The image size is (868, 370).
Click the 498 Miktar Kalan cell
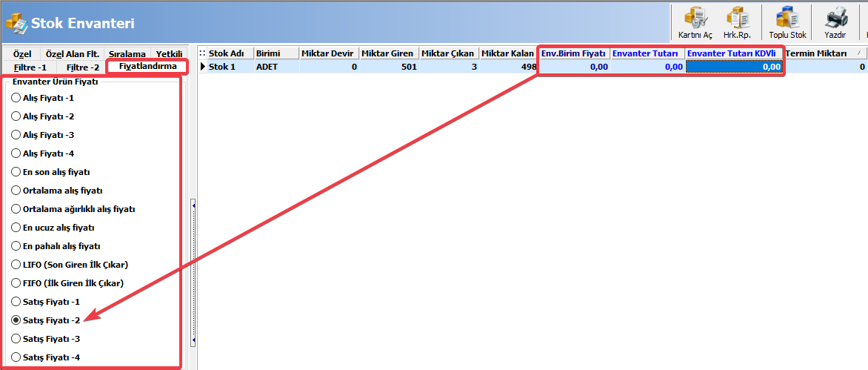[509, 67]
